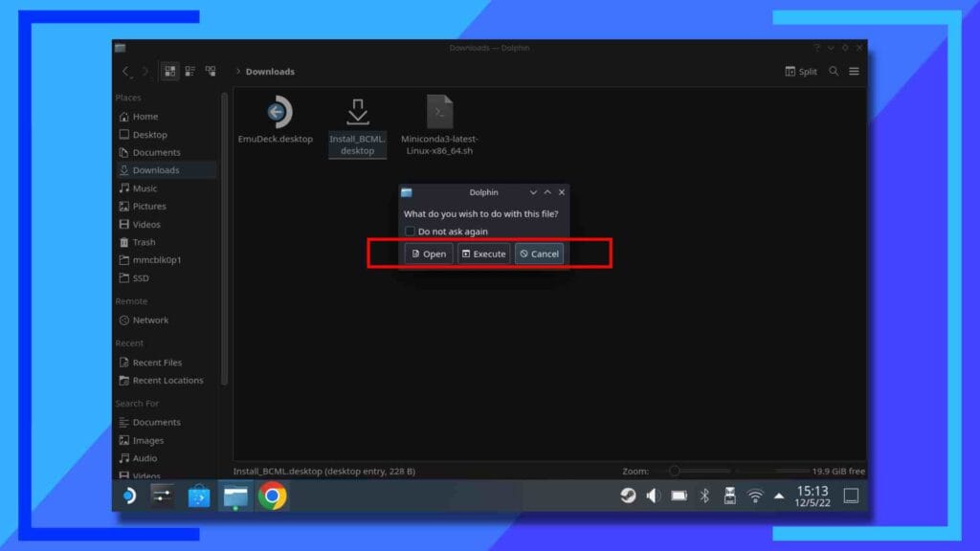This screenshot has width=980, height=551.
Task: Open Wi-Fi networks in system tray
Action: pyautogui.click(x=755, y=496)
